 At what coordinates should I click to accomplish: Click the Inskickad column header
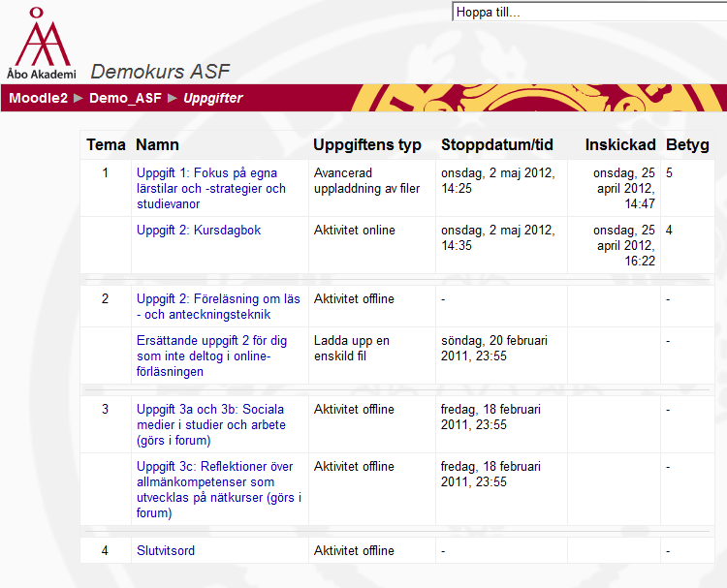pos(620,144)
